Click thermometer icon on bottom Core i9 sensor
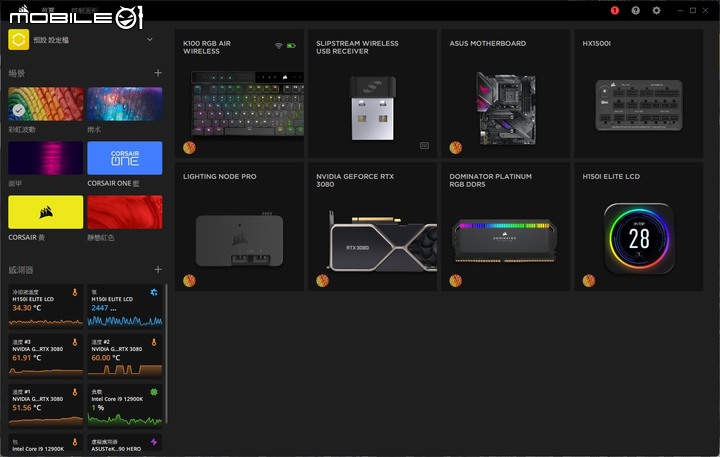720x457 pixels. [x=75, y=442]
